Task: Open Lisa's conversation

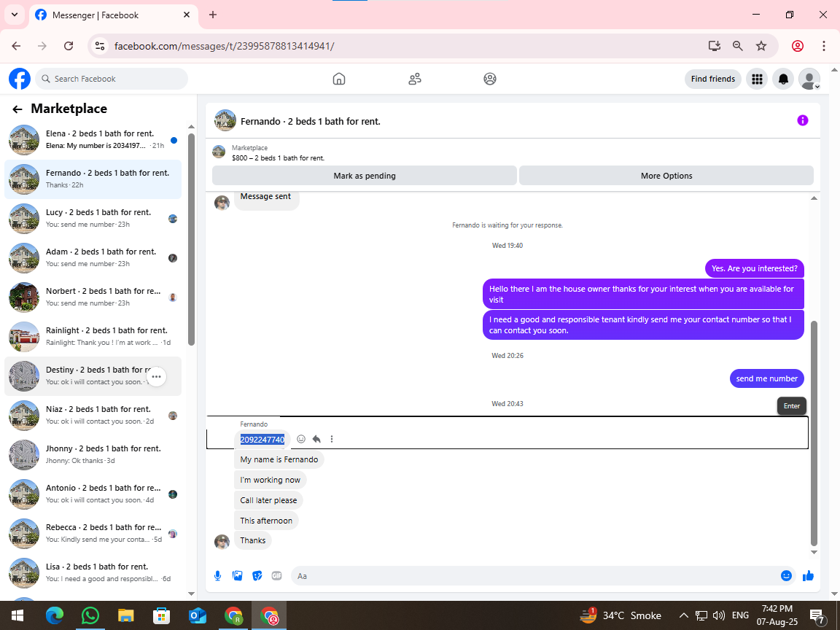Action: [x=93, y=572]
